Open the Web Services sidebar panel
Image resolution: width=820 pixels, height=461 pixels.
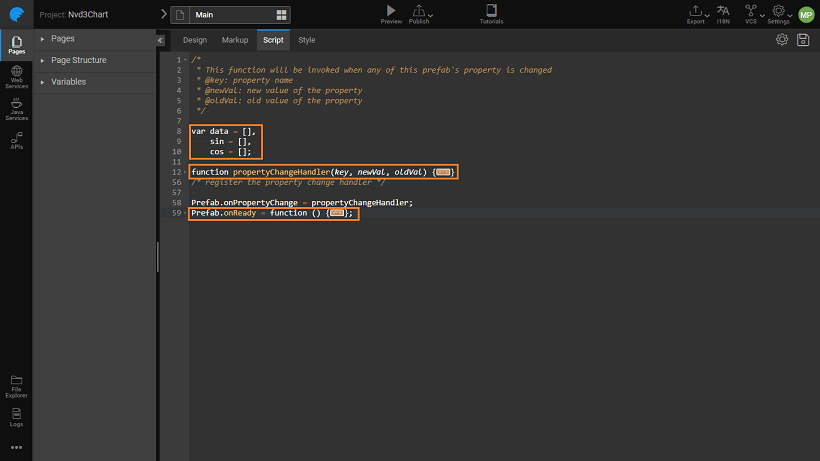(16, 77)
